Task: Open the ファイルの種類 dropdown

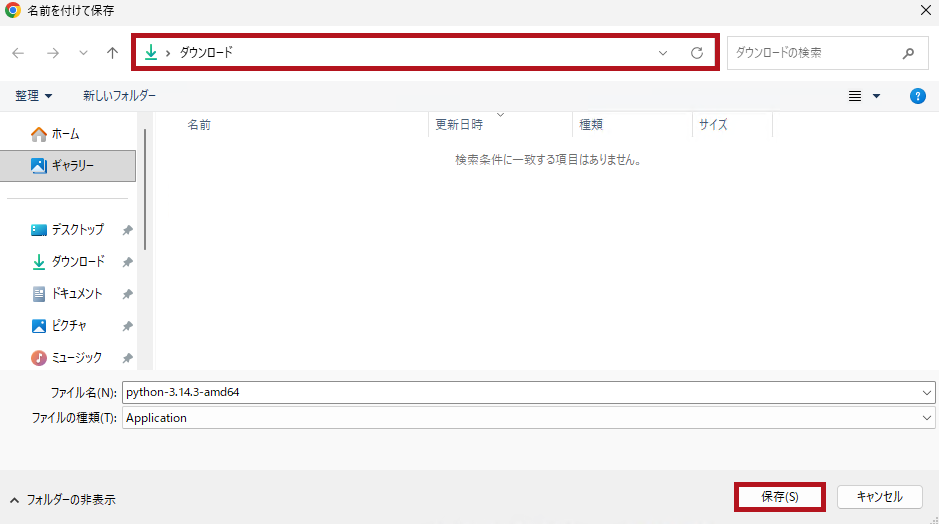Action: (927, 418)
